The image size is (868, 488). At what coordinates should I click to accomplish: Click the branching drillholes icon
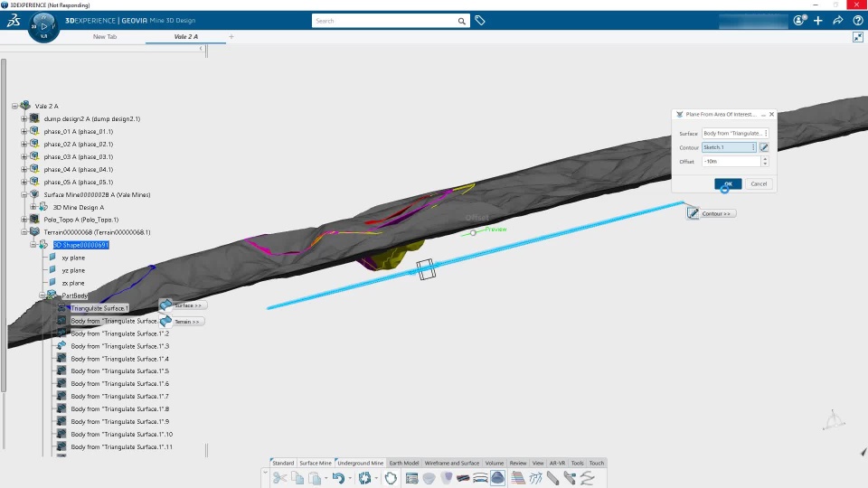[535, 478]
